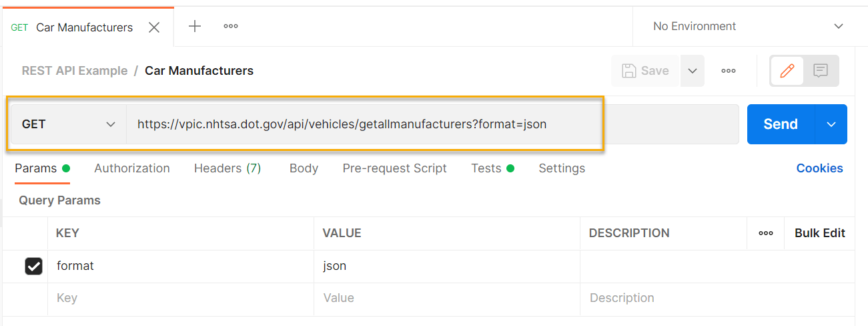The image size is (868, 326).
Task: Uncheck the format query parameter
Action: pyautogui.click(x=33, y=266)
